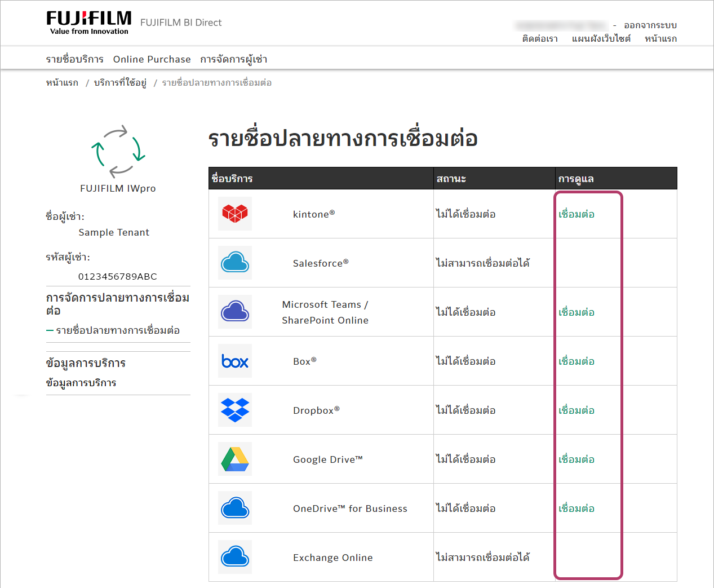Click the FUJIFILM BI Direct title
Screen dimensions: 714x588
point(181,23)
